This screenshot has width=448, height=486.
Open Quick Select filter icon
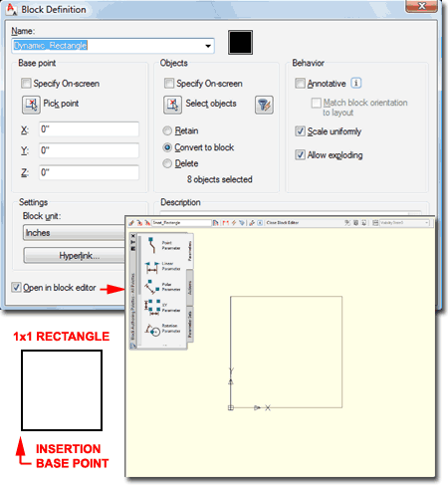pos(264,105)
